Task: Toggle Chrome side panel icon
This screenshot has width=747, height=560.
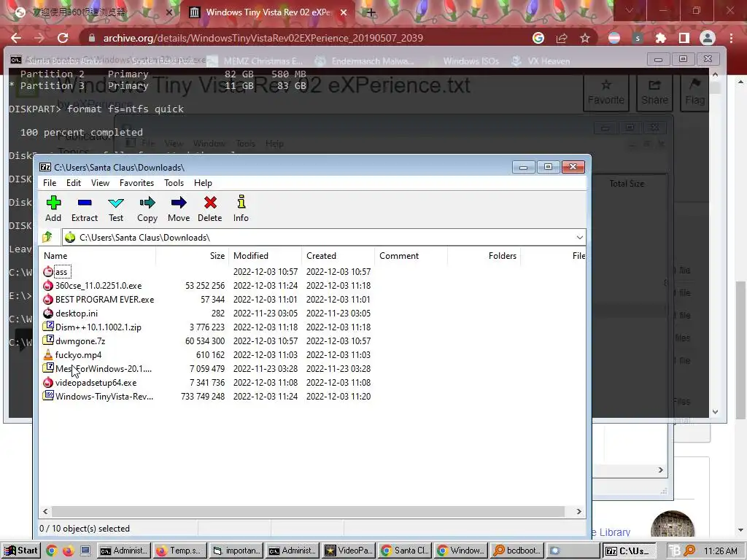Action: [684, 38]
